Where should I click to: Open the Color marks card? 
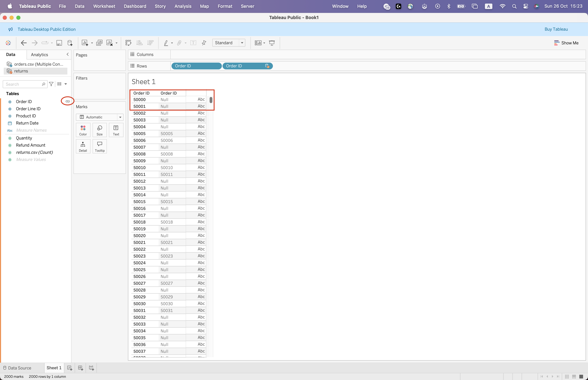83,130
